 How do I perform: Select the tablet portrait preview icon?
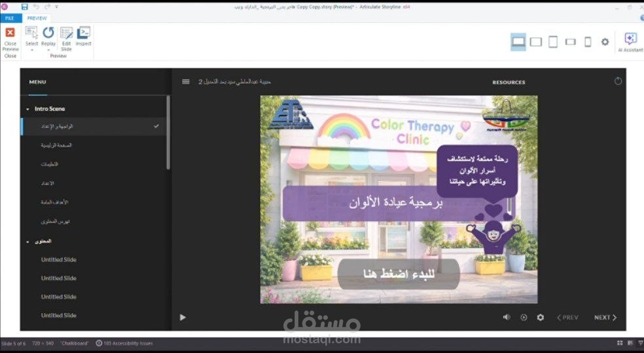pos(553,42)
